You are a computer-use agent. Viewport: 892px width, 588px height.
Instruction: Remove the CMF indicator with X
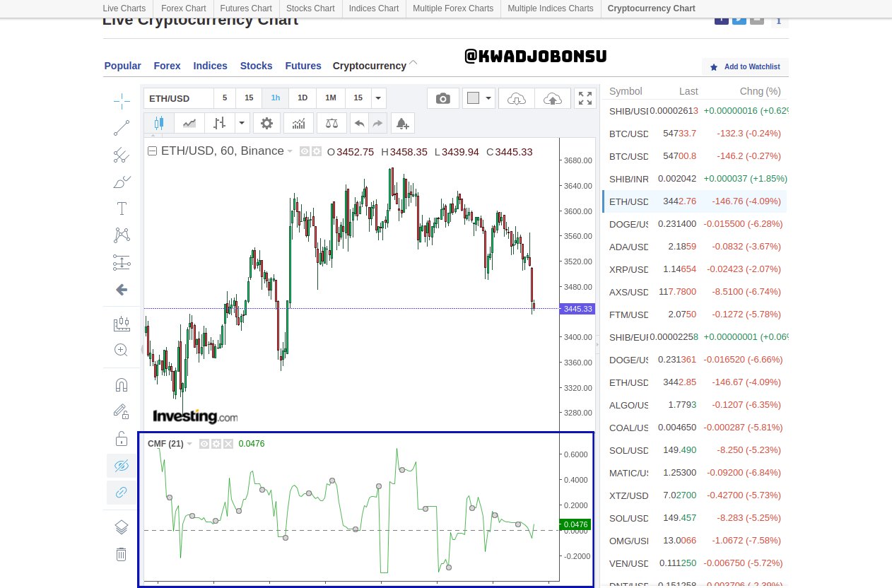[x=228, y=444]
